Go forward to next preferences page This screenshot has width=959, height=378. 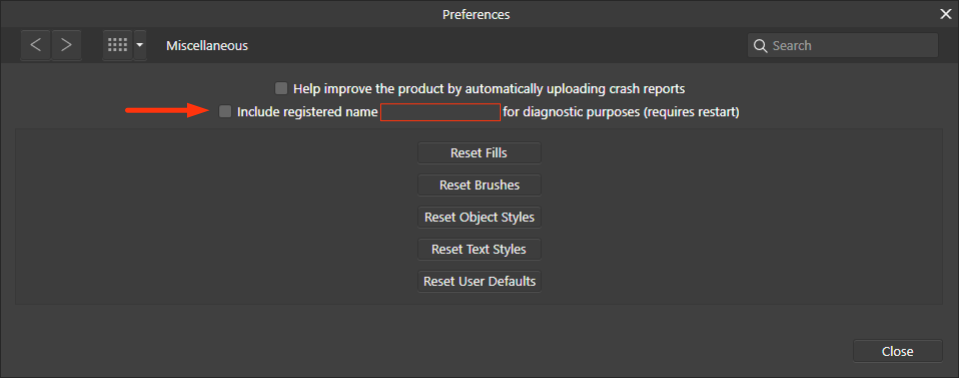(67, 45)
